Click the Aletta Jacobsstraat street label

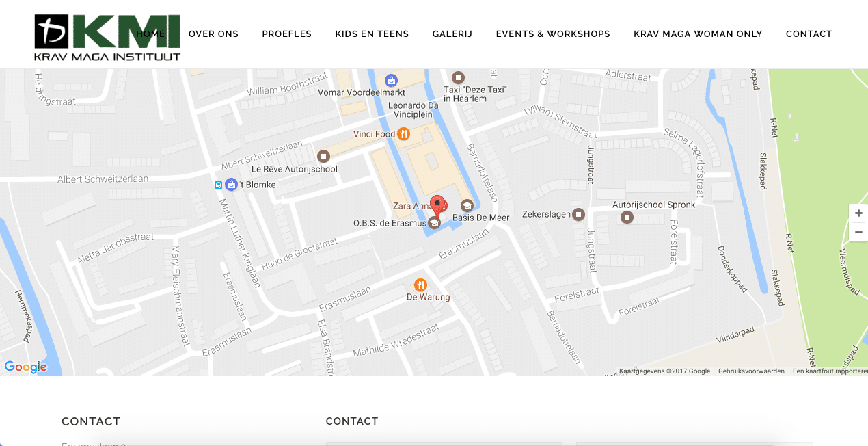[116, 248]
